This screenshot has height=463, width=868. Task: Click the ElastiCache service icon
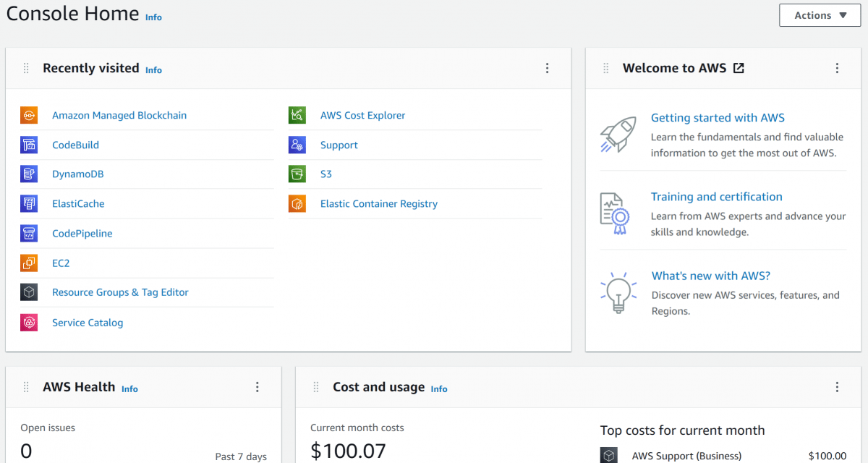pyautogui.click(x=29, y=204)
